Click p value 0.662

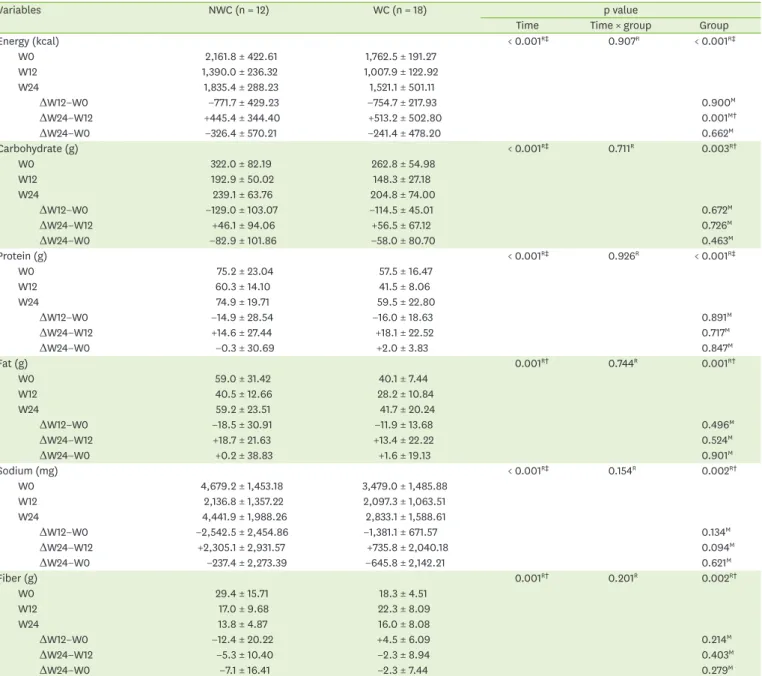click(717, 134)
